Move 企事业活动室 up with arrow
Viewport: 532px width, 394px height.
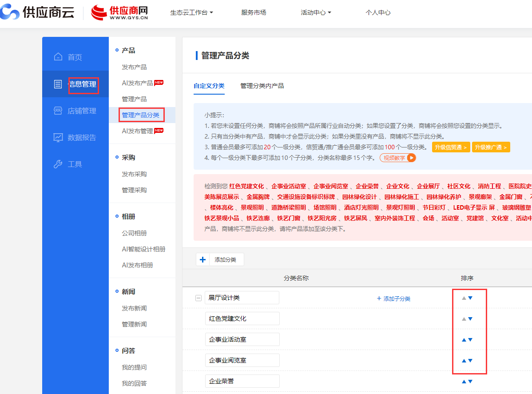(464, 340)
